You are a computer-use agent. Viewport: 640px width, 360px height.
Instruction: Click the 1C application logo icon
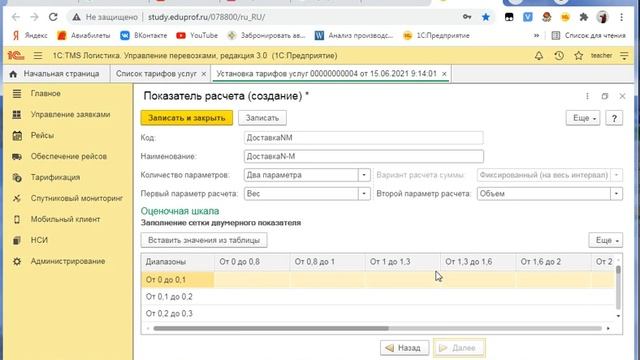16,56
